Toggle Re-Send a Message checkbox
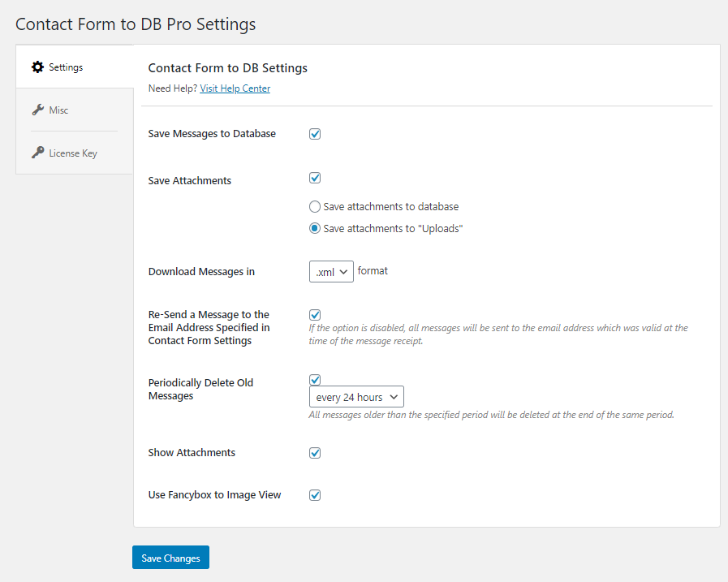The height and width of the screenshot is (582, 728). 315,314
